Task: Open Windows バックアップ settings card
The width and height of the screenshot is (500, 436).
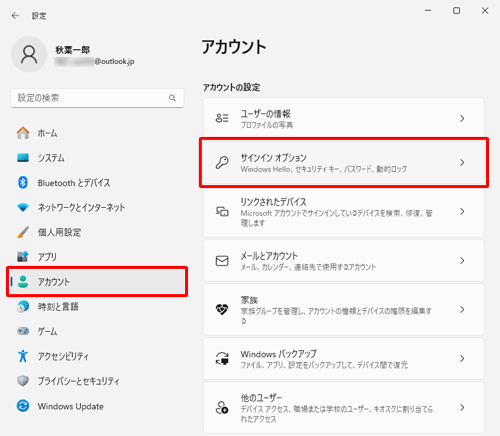Action: (x=344, y=358)
